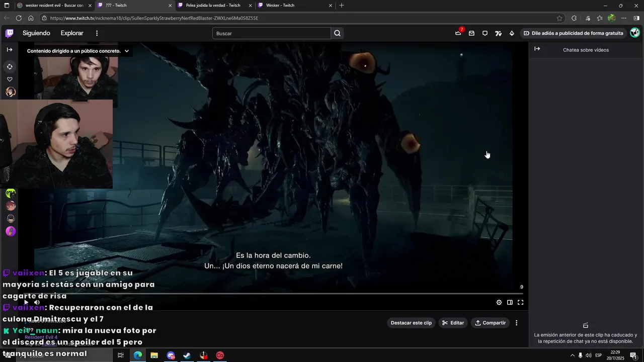The height and width of the screenshot is (362, 644).
Task: Open File Explorer on the taskbar
Action: [x=154, y=355]
